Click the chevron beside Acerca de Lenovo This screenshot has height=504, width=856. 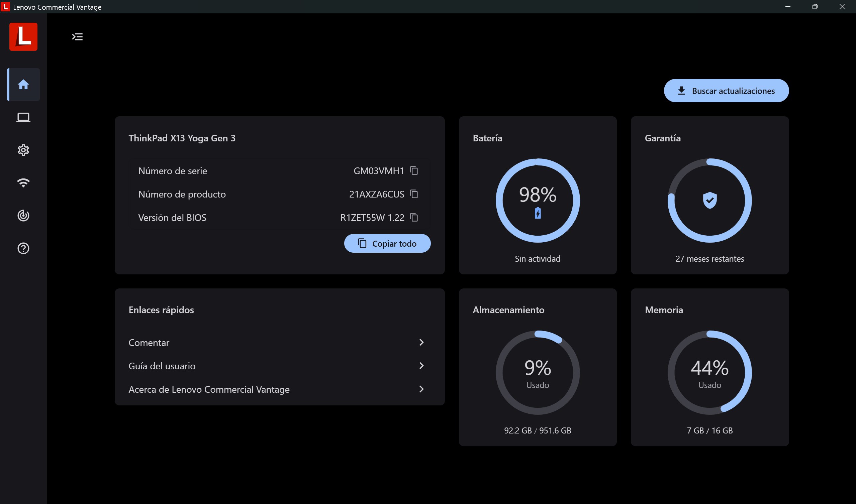(x=421, y=389)
